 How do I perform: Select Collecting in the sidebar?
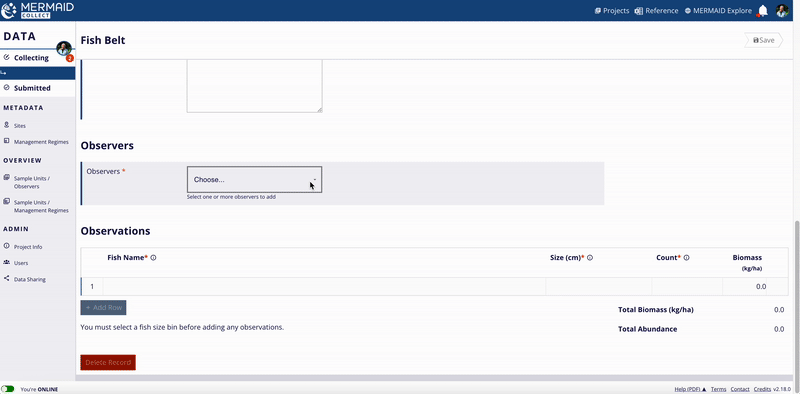tap(31, 58)
